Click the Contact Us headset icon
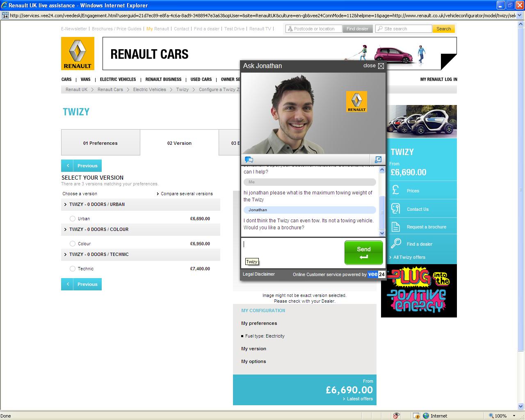Screen dimensions: 525x420 (395, 209)
